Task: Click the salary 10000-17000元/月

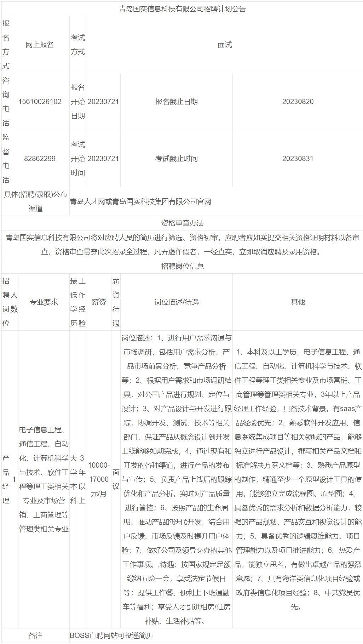Action: tap(99, 479)
